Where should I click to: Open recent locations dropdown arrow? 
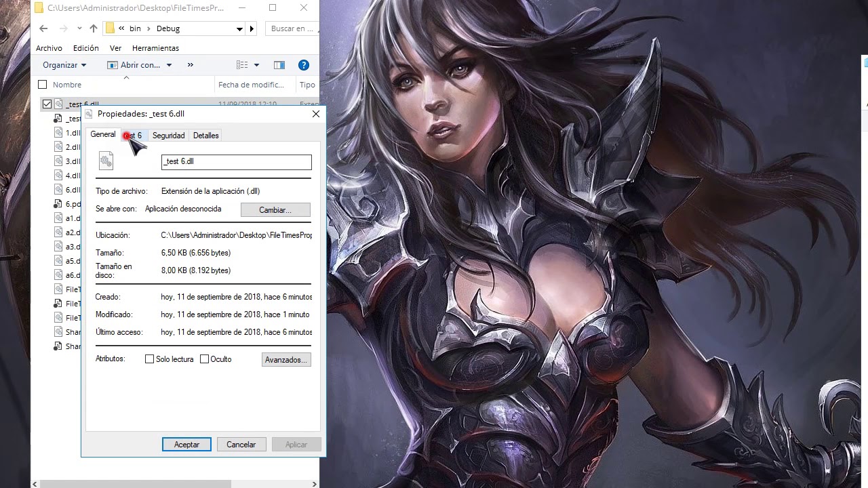[x=79, y=28]
